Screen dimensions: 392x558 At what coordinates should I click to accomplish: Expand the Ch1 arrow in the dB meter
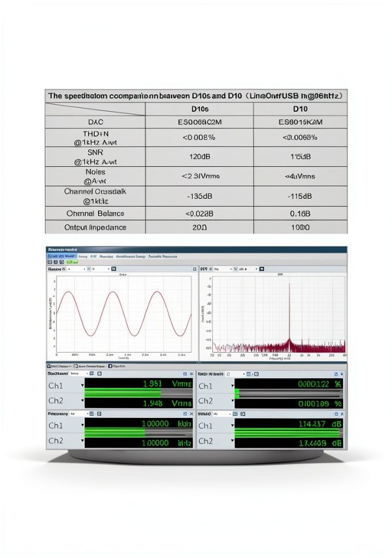[x=233, y=426]
